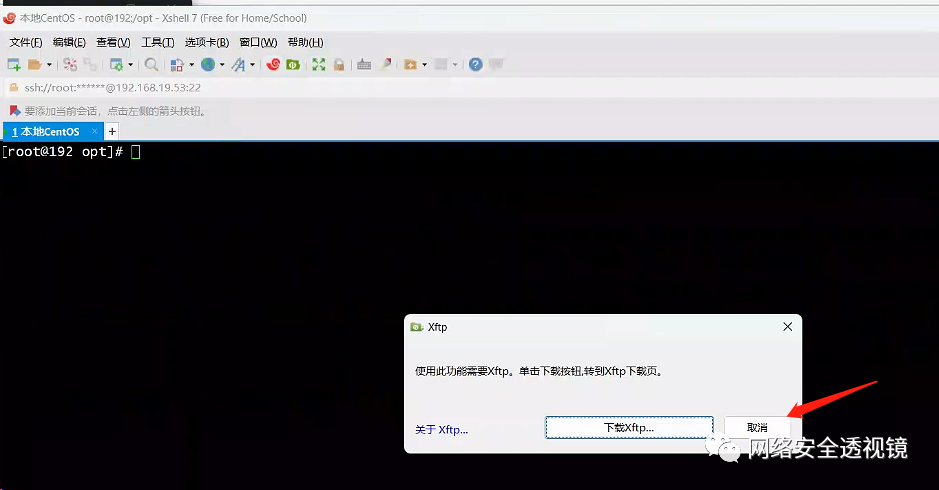Open the 工具(T) menu
The image size is (939, 490).
click(157, 43)
